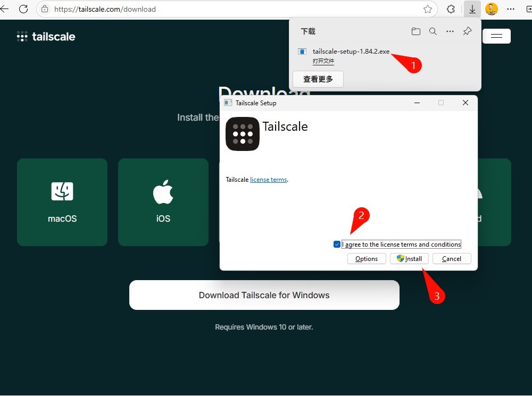Screen dimensions: 532x396
Task: Minimize the Tailscale Setup window
Action: [417, 103]
